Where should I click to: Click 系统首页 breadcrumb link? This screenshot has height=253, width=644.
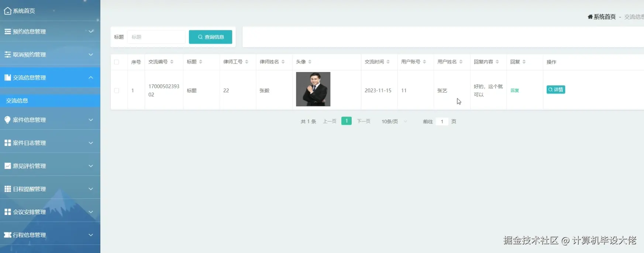tap(605, 17)
